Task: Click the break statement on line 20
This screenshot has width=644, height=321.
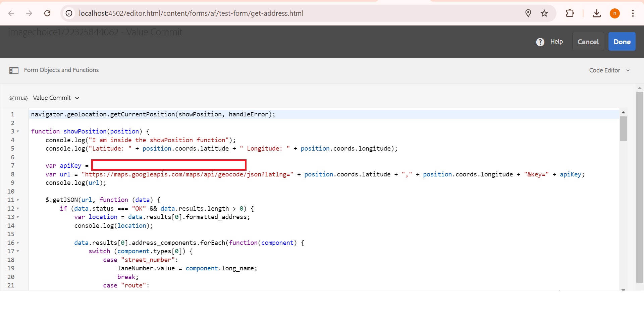Action: 128,277
